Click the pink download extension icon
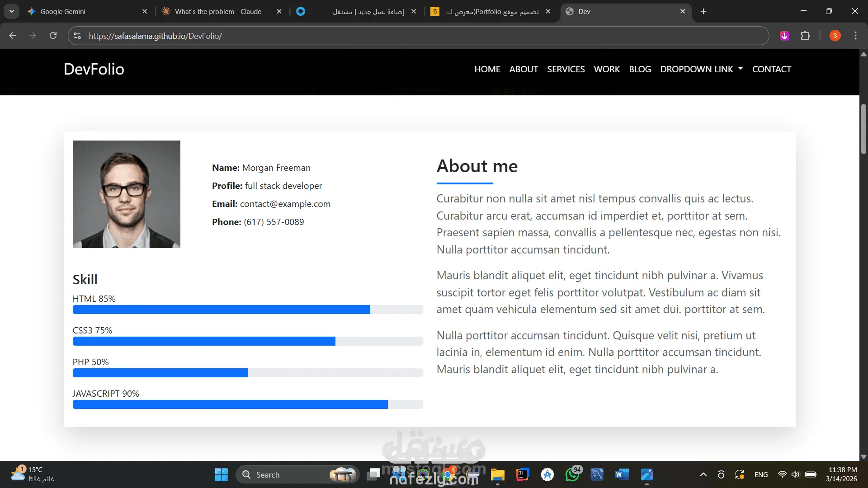Screen dimensions: 868x488 point(784,36)
